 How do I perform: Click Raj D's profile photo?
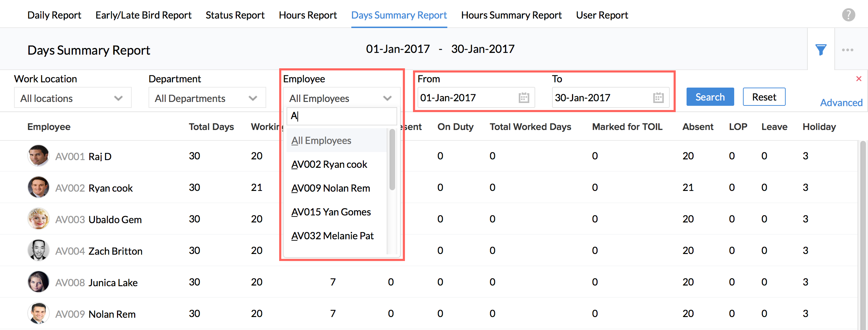point(38,156)
